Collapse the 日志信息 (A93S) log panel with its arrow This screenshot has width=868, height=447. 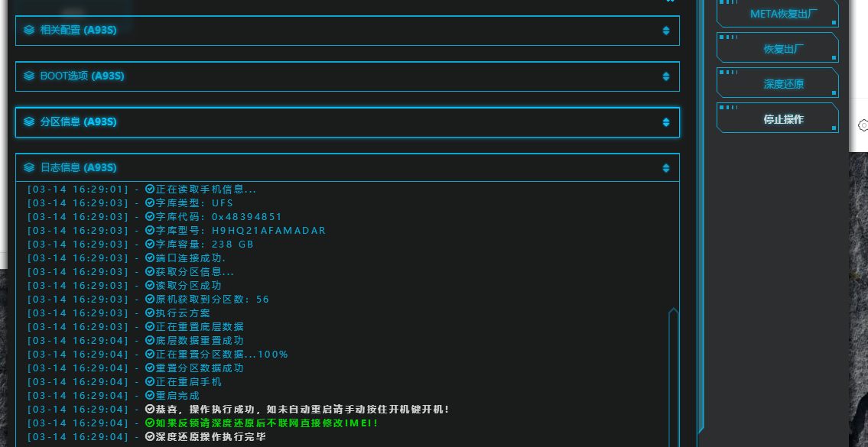(x=666, y=167)
